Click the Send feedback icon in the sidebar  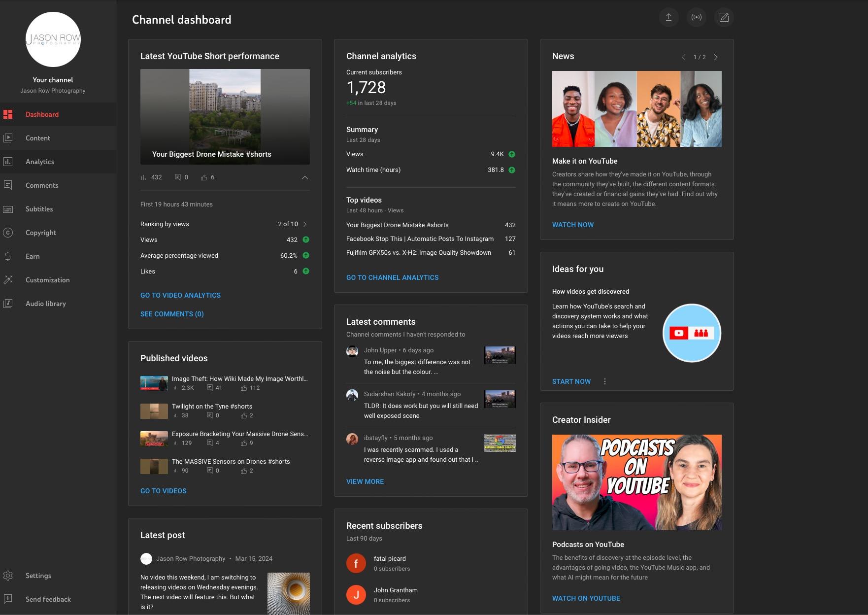coord(8,599)
